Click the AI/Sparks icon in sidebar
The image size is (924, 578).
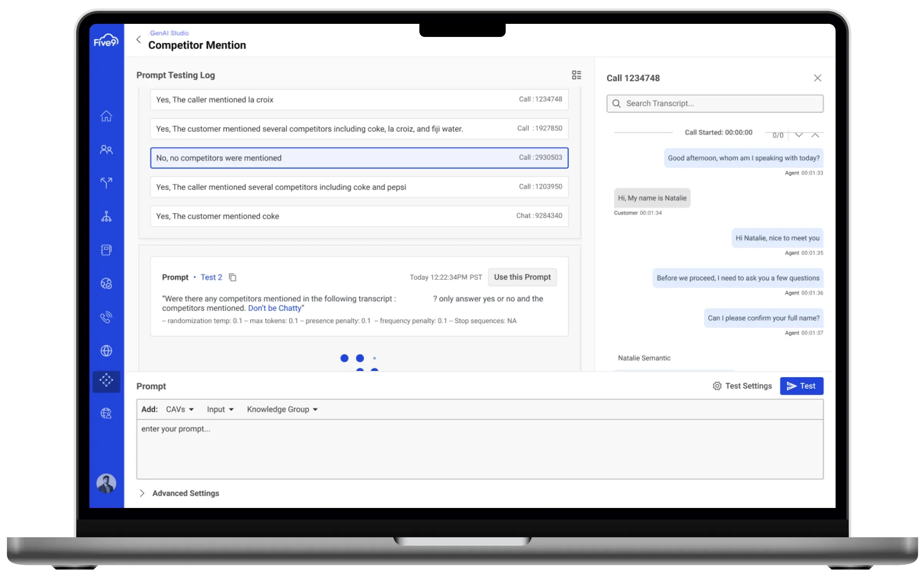click(x=106, y=381)
